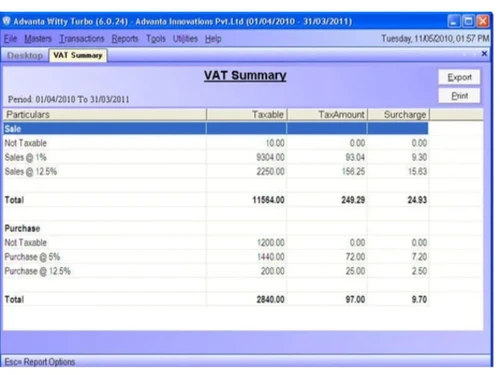
Task: Maximize the Advanta Witty Turbo window
Action: (x=468, y=22)
